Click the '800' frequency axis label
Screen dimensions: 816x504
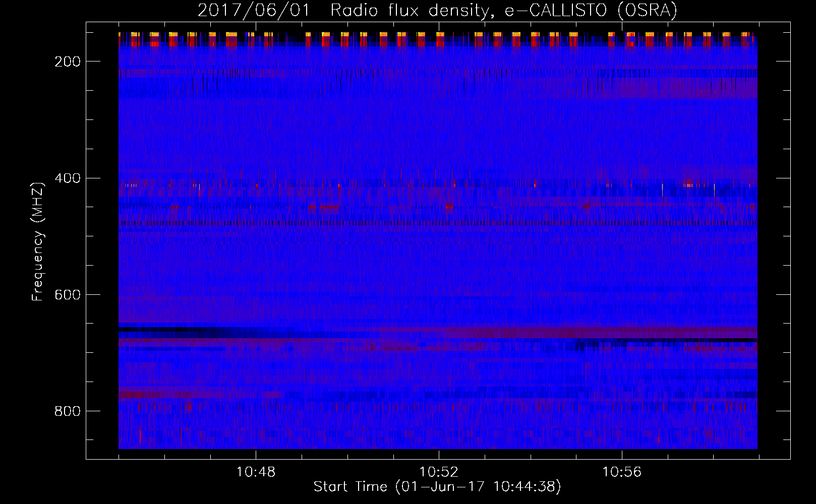[x=68, y=411]
